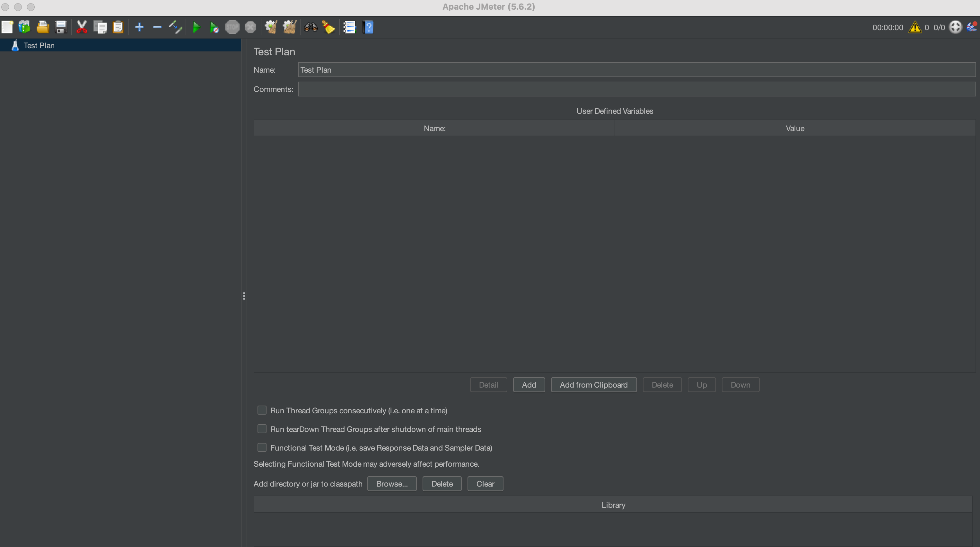Expand all with the plus toolbar icon
Viewport: 980px width, 547px height.
point(139,27)
